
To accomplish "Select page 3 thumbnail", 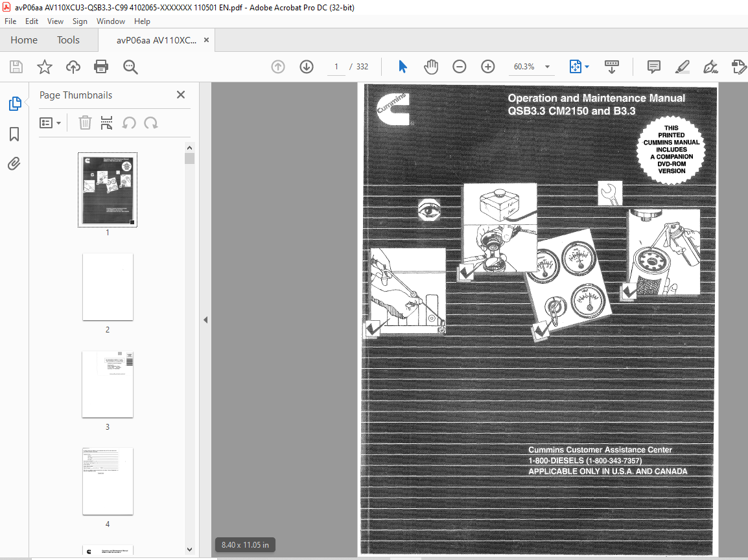I will [x=108, y=384].
